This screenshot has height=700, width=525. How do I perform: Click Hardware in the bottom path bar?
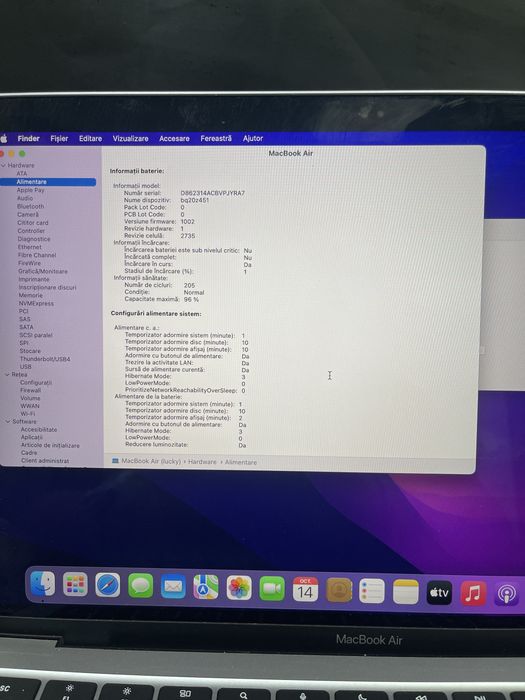(202, 462)
